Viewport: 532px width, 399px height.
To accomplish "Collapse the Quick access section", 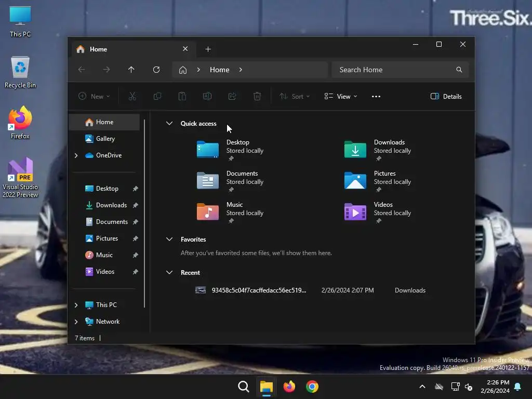I will (x=169, y=124).
